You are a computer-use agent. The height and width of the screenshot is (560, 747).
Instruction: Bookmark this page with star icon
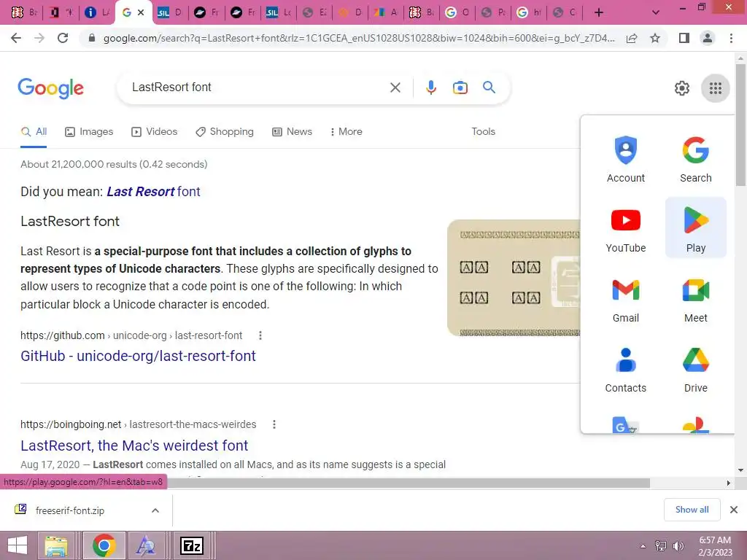[655, 38]
